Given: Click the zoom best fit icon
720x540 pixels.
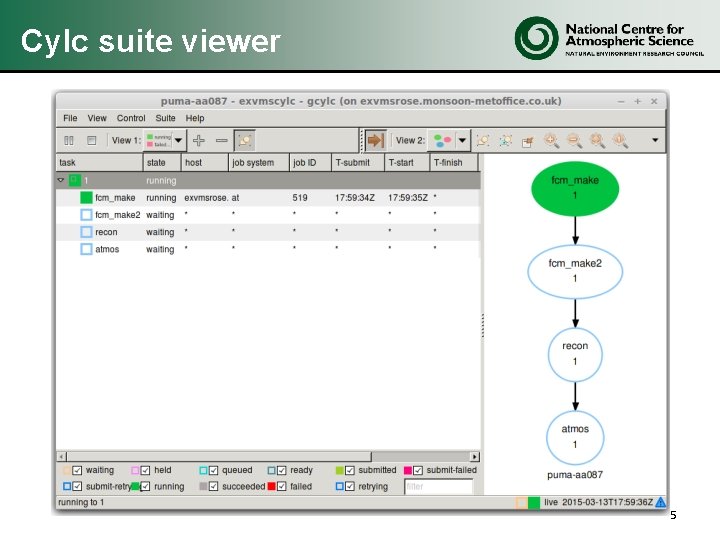Looking at the screenshot, I should coord(597,140).
